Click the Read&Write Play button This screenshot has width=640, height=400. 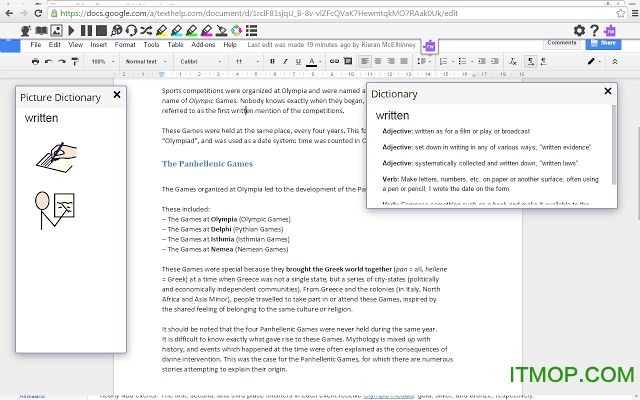(x=68, y=31)
